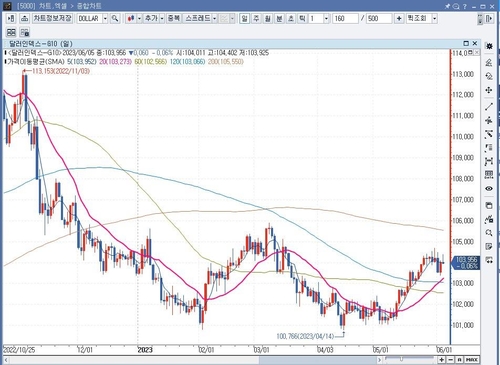Open the memo note icon in sidebar

pos(489,246)
